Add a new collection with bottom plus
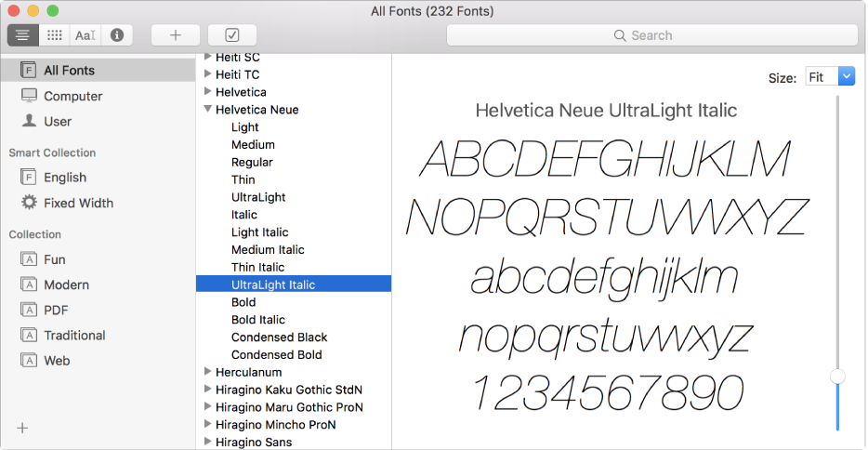 [23, 428]
